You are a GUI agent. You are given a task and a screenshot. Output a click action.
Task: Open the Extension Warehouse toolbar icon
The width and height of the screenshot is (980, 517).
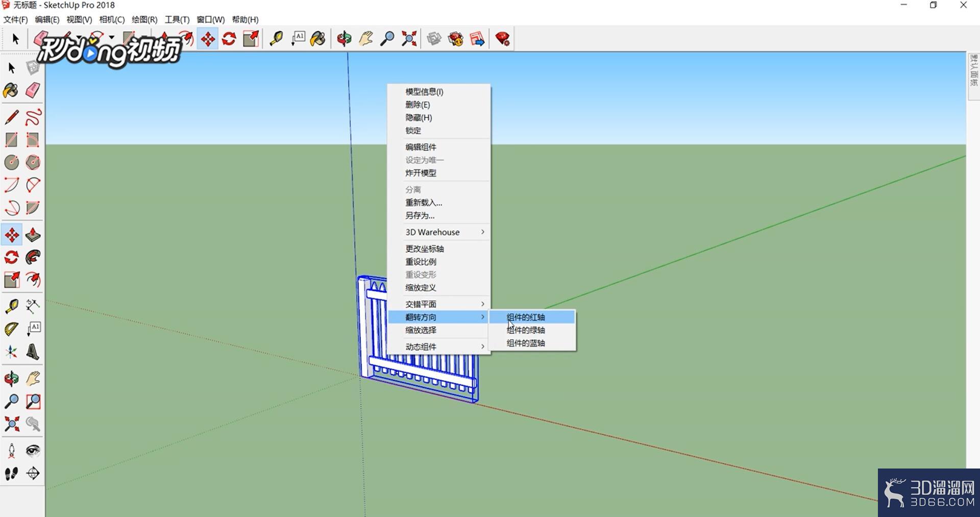(x=455, y=39)
